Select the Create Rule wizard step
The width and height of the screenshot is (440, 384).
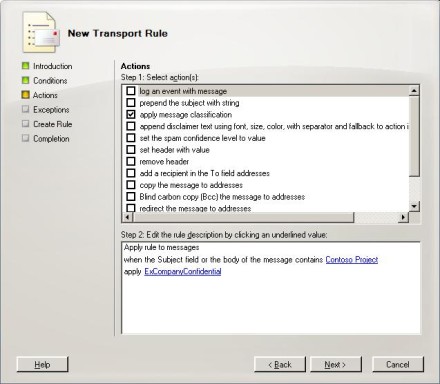[x=53, y=124]
